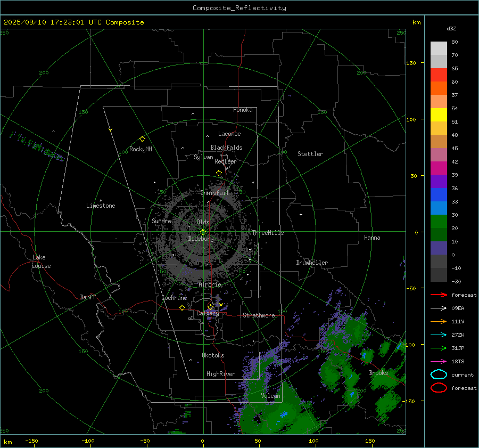
Task: Click the Sundre city label
Action: 162,221
